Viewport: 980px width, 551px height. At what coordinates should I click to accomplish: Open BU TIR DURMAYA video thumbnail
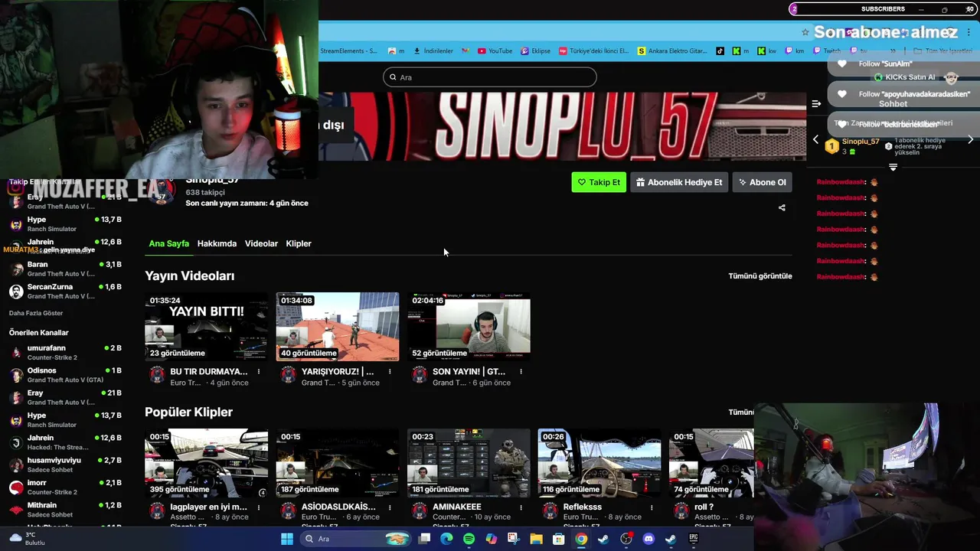207,327
